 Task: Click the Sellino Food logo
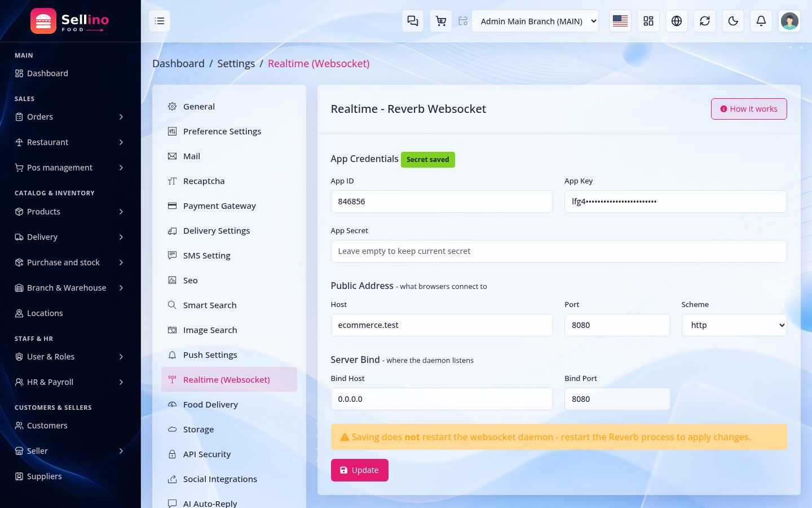click(70, 21)
